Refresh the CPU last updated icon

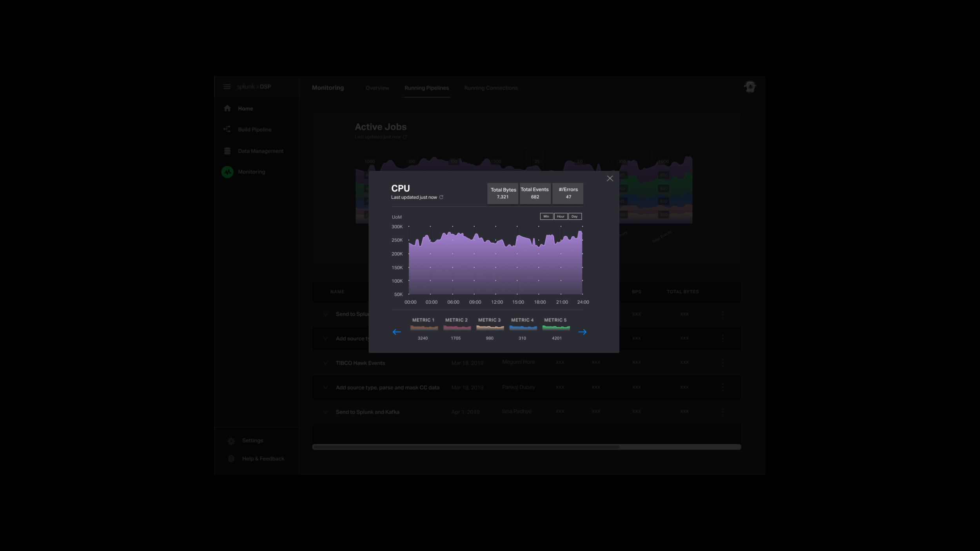point(441,197)
